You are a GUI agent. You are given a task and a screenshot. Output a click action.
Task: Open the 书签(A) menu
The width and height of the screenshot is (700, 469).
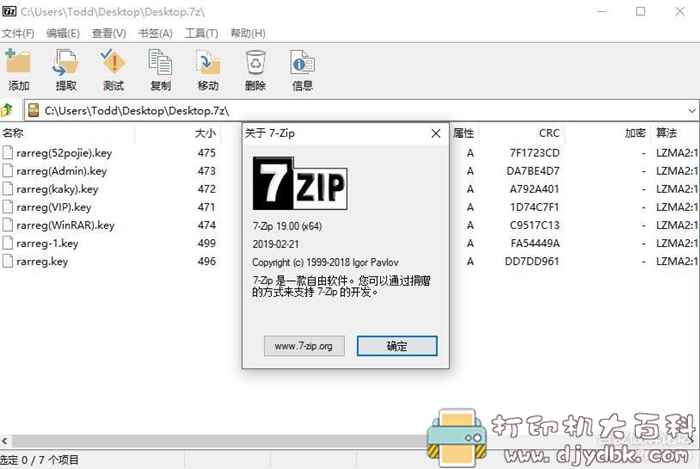pos(155,33)
